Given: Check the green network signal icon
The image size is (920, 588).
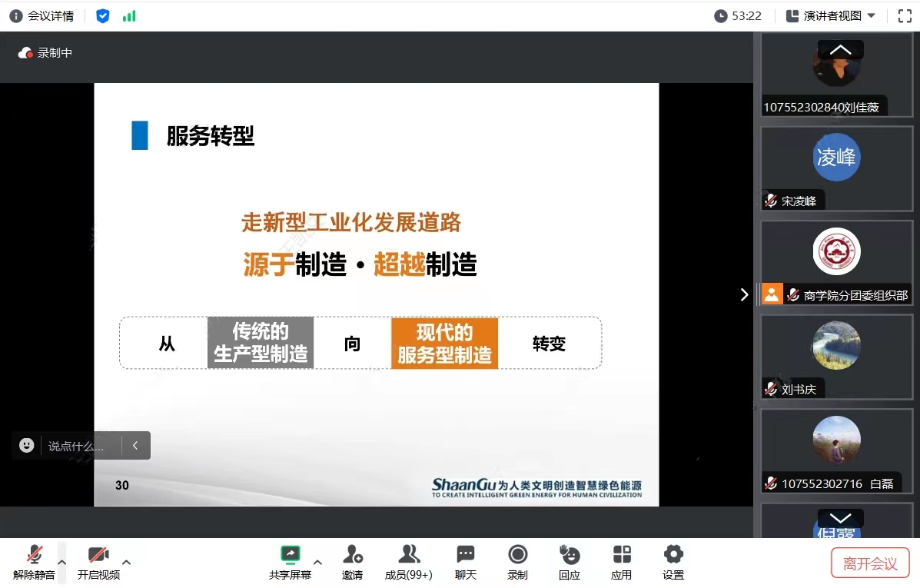Looking at the screenshot, I should [129, 16].
